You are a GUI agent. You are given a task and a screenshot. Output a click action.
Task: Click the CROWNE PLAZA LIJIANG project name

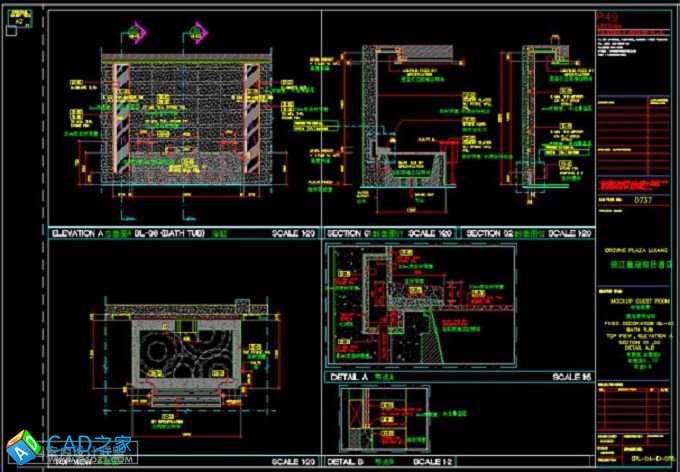pyautogui.click(x=630, y=250)
